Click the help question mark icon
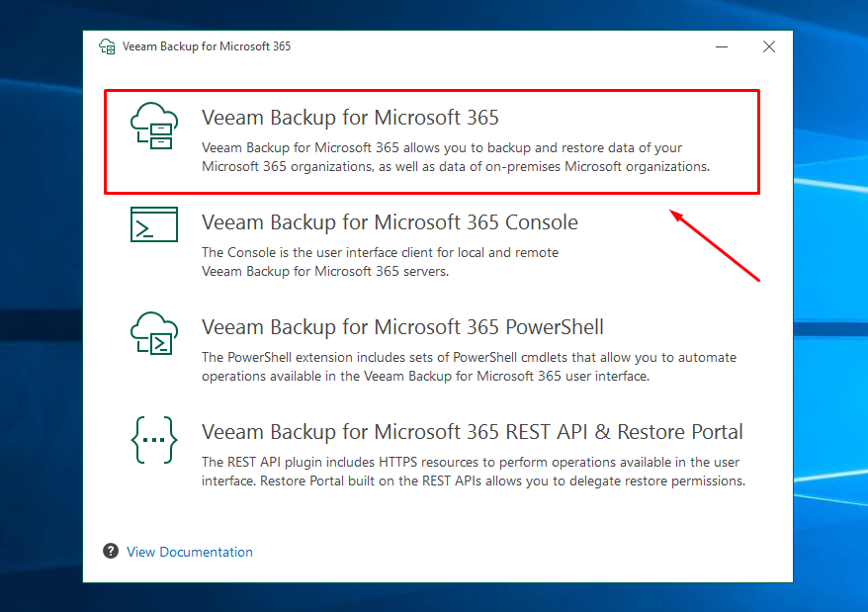The width and height of the screenshot is (868, 612). [x=111, y=551]
